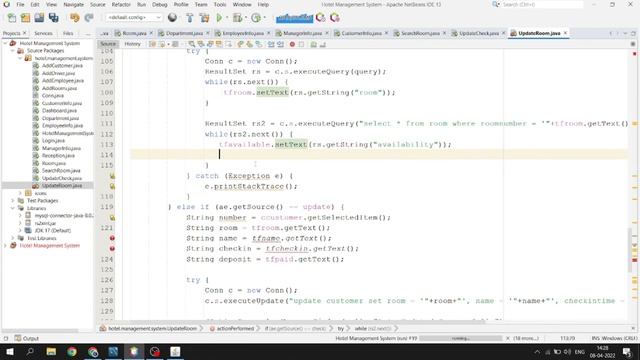The width and height of the screenshot is (640, 360).
Task: Click the editor vertical scrollbar thumb
Action: point(629,250)
